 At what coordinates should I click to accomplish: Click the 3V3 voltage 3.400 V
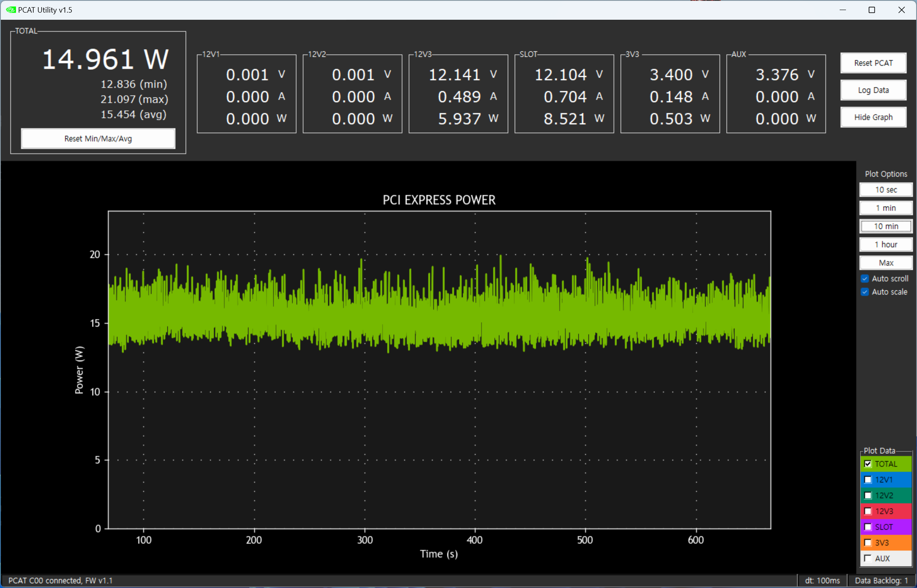pos(680,75)
